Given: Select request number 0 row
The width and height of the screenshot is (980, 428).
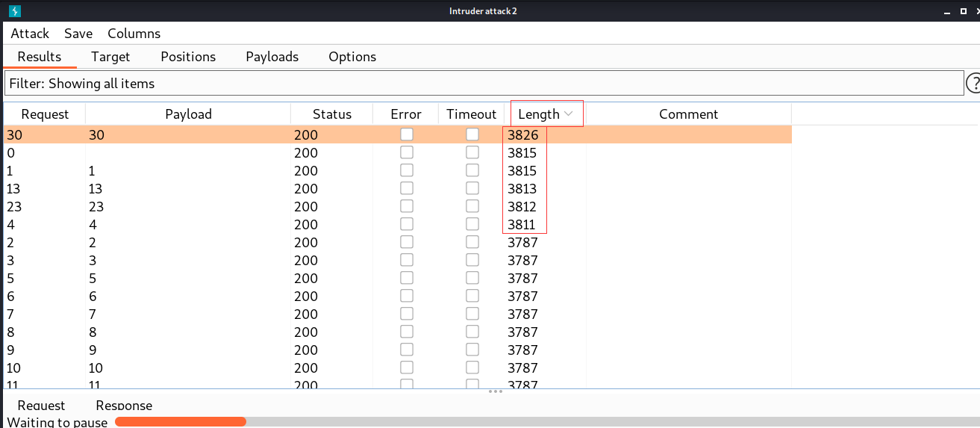Looking at the screenshot, I should [398, 153].
